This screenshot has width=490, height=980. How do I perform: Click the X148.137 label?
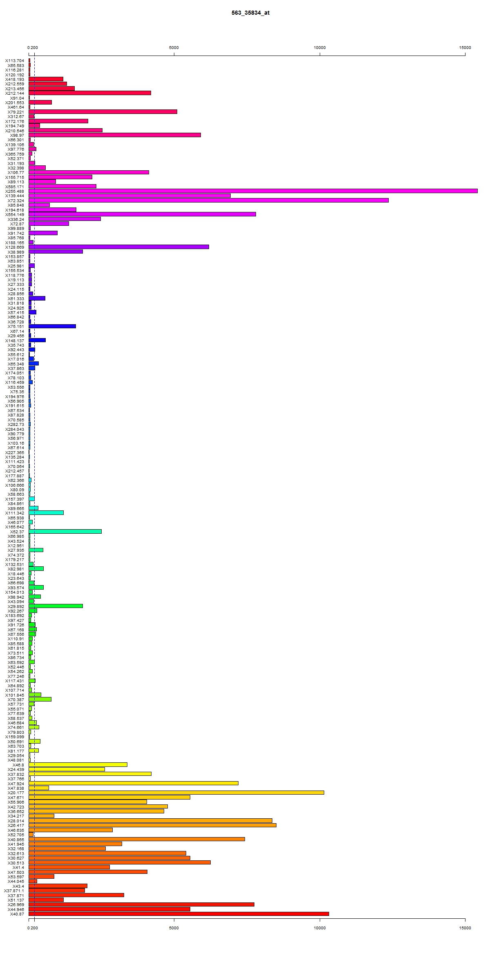point(15,341)
